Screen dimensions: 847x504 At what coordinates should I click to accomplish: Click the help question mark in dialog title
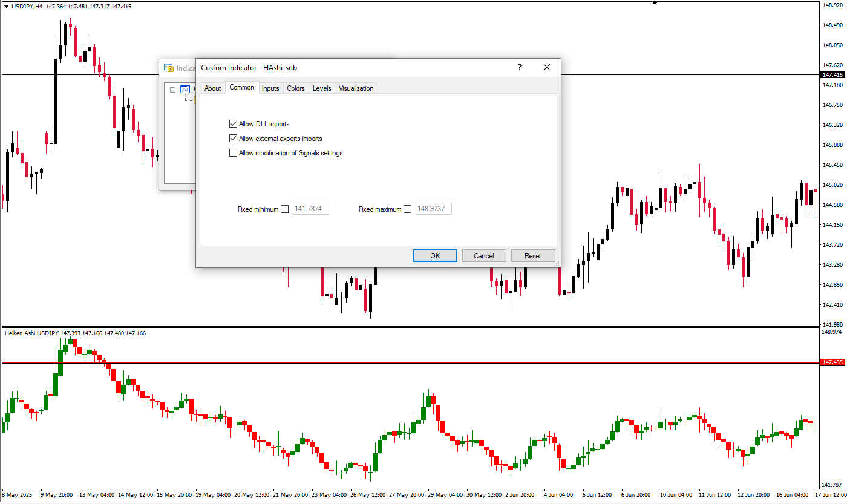(519, 68)
